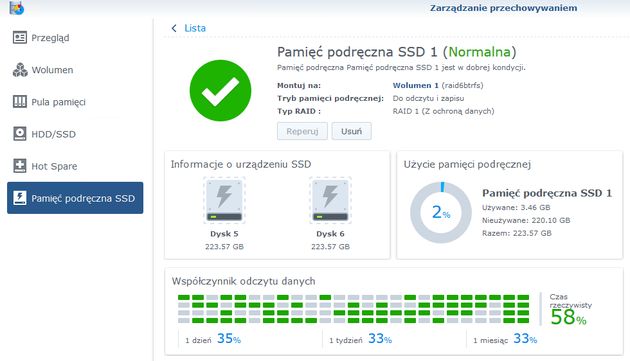Click the Czas rzeczywisty label

click(571, 301)
